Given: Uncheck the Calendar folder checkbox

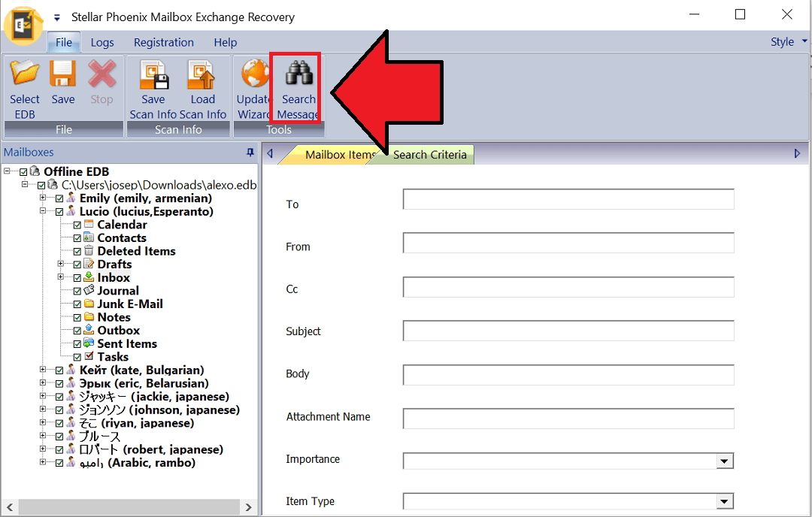Looking at the screenshot, I should click(x=77, y=225).
